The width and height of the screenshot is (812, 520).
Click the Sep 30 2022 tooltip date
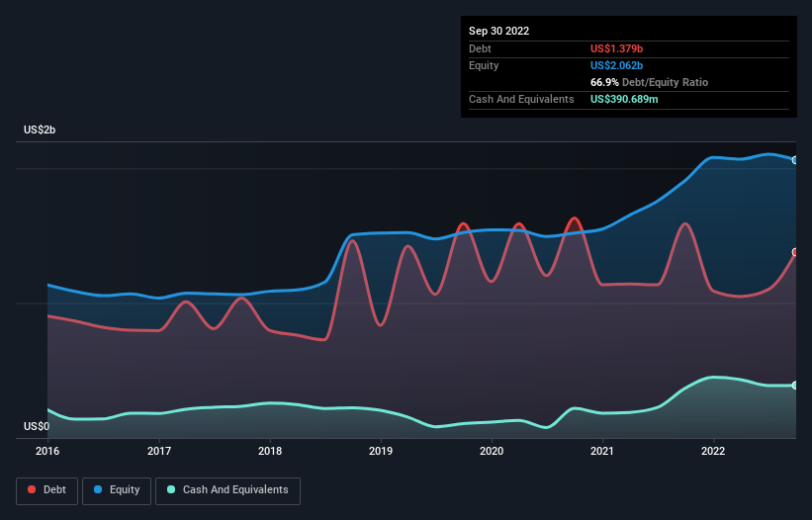tap(499, 31)
